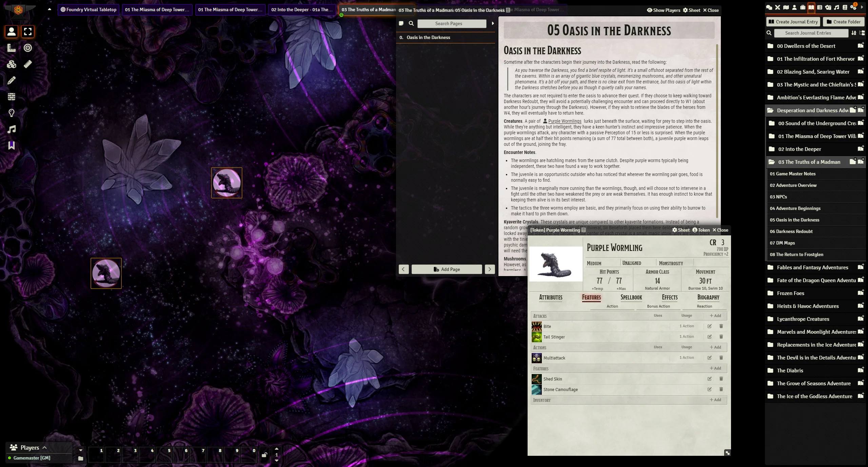Screen dimensions: 868x467
Task: Open the Walls drawing controls
Action: click(12, 97)
